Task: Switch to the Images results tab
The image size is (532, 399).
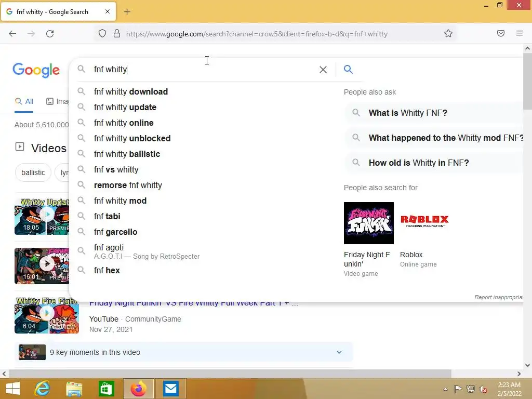Action: (58, 101)
